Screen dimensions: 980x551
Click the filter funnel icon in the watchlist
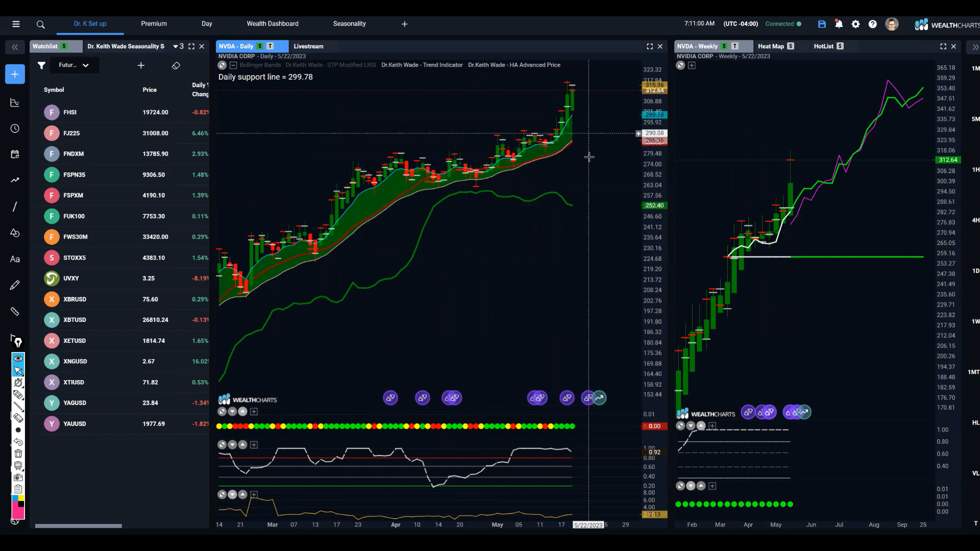tap(41, 65)
